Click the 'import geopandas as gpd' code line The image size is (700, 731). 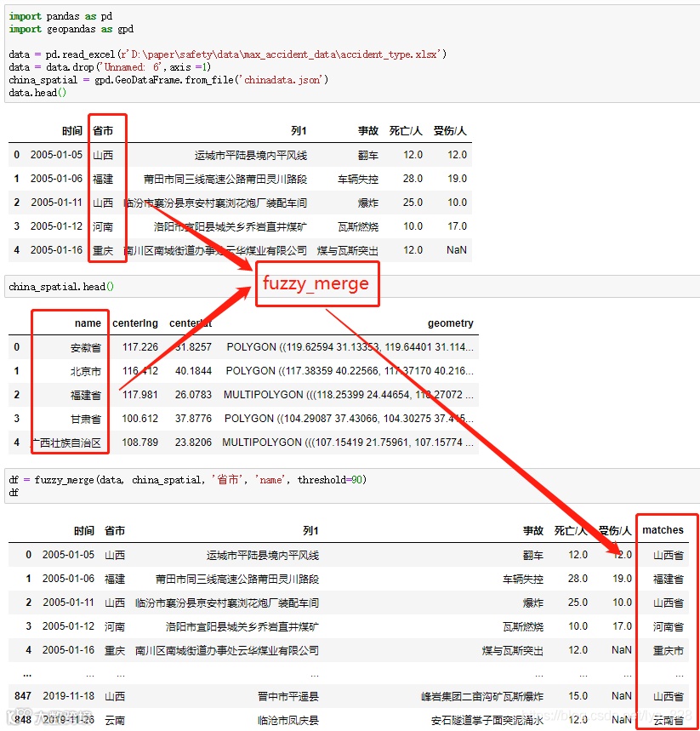pyautogui.click(x=71, y=29)
